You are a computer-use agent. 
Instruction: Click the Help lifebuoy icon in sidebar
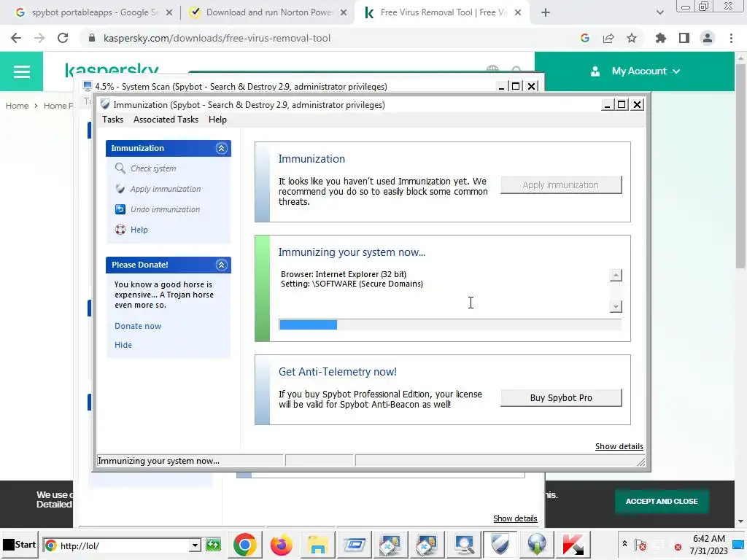coord(120,230)
